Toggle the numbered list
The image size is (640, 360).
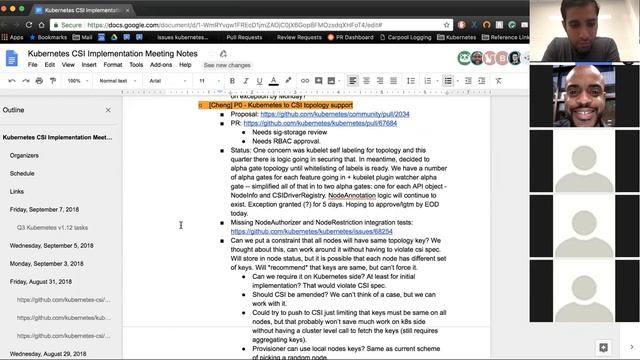click(x=428, y=81)
